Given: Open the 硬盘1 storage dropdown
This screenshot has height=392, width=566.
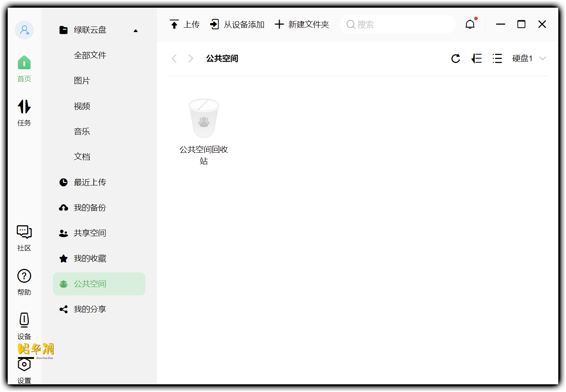Looking at the screenshot, I should [x=528, y=58].
